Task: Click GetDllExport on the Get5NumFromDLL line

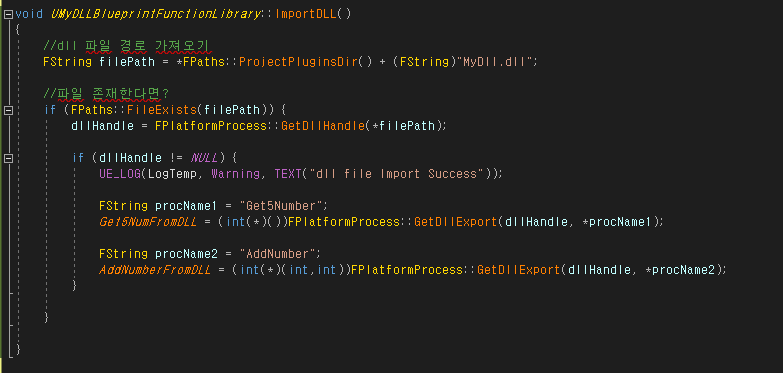Action: pos(456,222)
